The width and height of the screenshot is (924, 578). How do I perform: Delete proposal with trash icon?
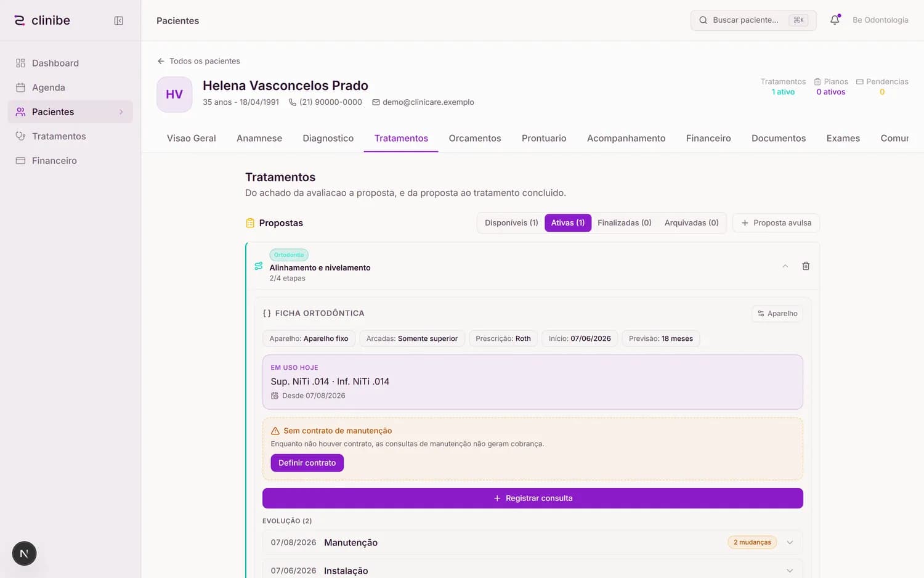[806, 266]
